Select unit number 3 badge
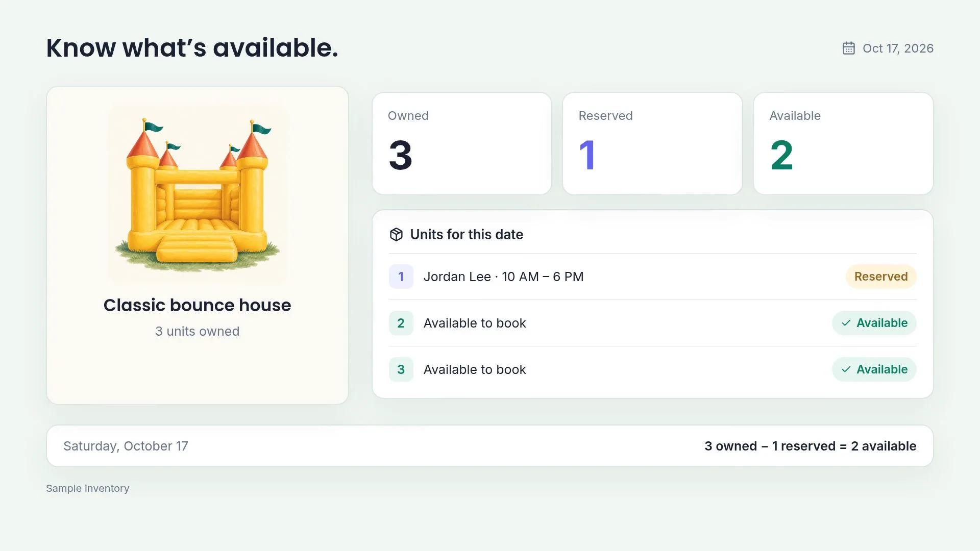Screen dimensions: 980x551 point(401,369)
